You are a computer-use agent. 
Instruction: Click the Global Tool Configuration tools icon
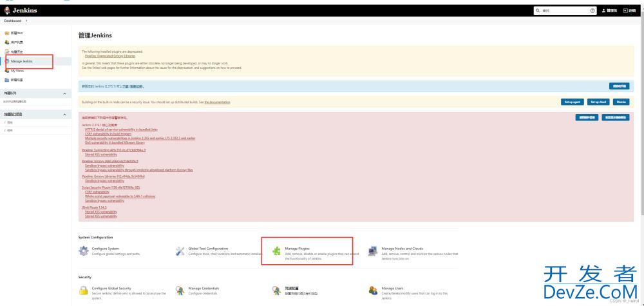[x=180, y=251]
